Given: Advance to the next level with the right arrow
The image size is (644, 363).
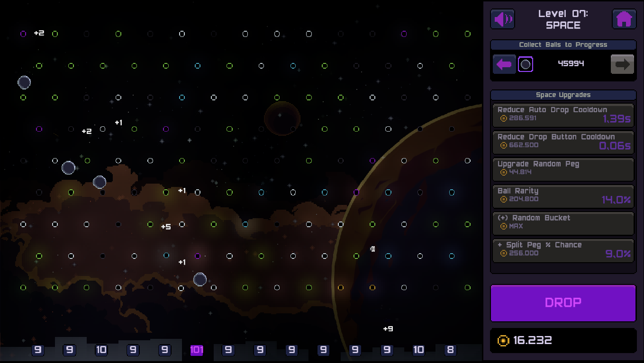Looking at the screenshot, I should coord(622,64).
